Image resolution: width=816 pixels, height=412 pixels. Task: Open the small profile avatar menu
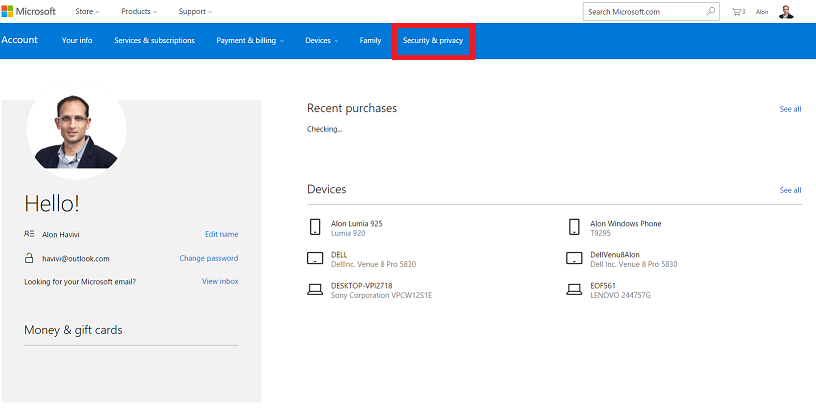[x=786, y=11]
